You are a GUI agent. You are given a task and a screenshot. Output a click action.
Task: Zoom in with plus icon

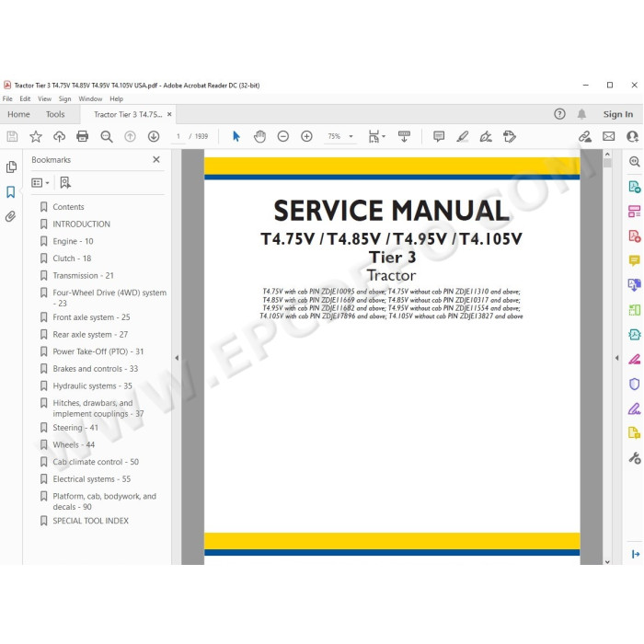(306, 136)
